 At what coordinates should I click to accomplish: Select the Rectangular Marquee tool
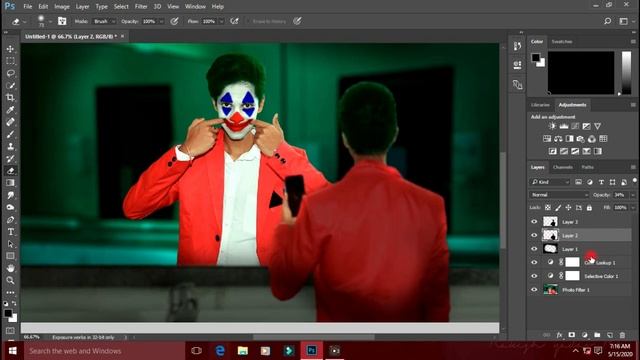tap(11, 61)
